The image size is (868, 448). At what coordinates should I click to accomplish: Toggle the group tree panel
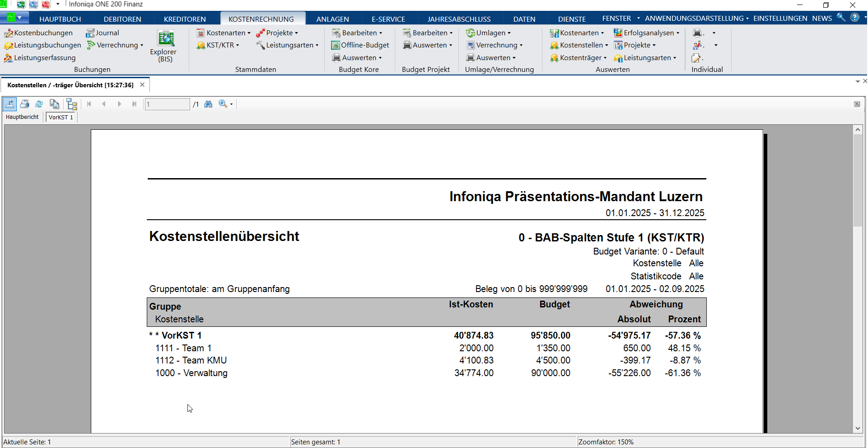pos(71,104)
